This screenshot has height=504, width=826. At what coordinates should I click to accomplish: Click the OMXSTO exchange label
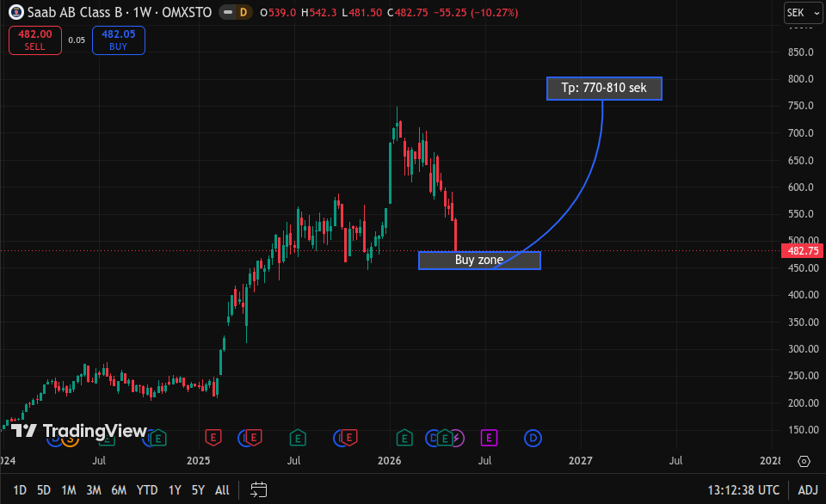[x=187, y=12]
